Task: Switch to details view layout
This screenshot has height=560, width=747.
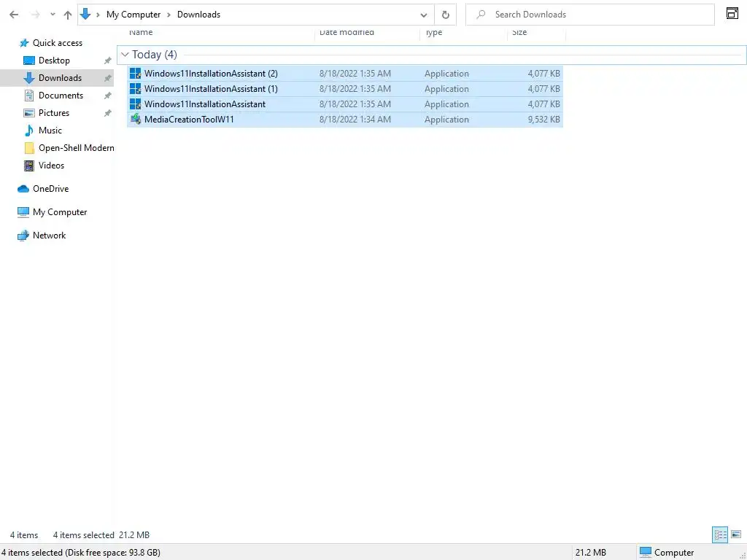Action: click(x=720, y=534)
